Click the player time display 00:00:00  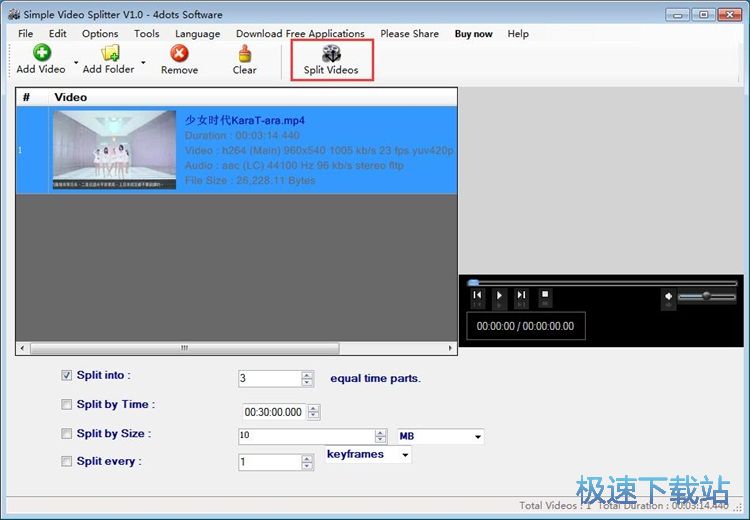525,326
